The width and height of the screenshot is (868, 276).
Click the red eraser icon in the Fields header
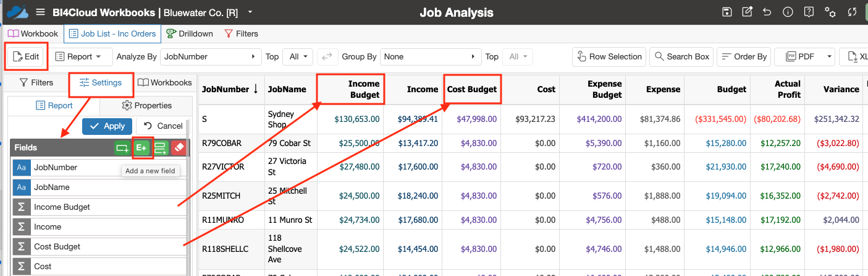(179, 148)
